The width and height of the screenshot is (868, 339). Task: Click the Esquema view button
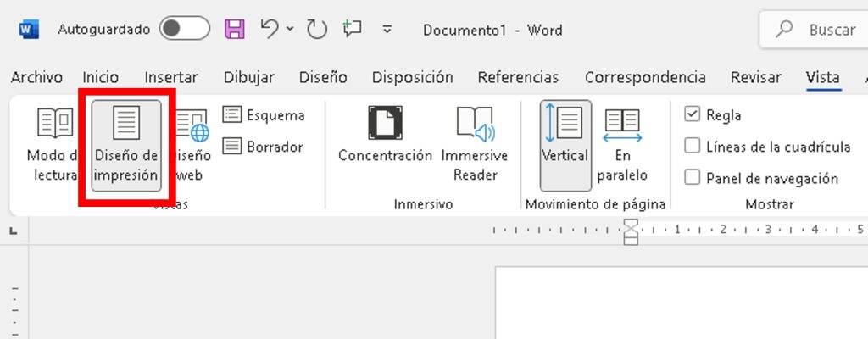point(264,115)
